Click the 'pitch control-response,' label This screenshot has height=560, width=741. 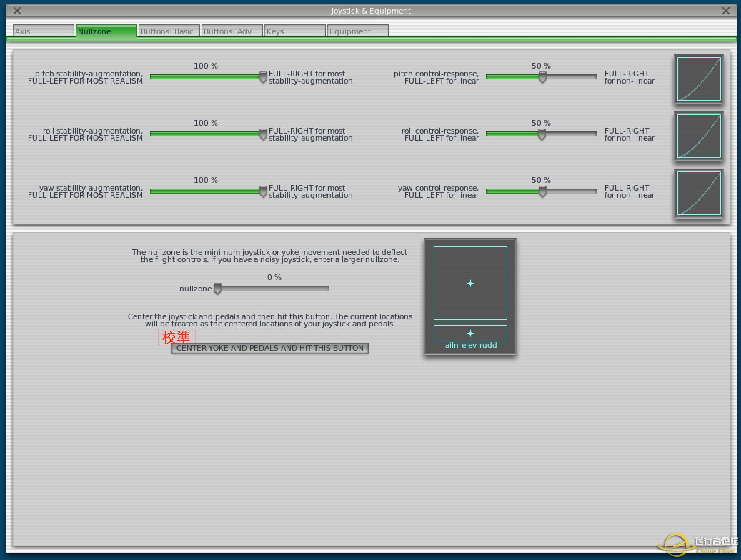(436, 74)
